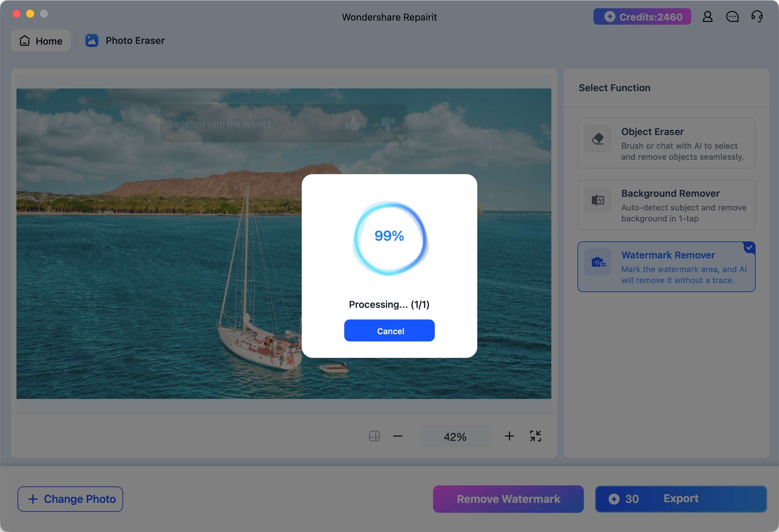Open the chat message icon

[732, 16]
